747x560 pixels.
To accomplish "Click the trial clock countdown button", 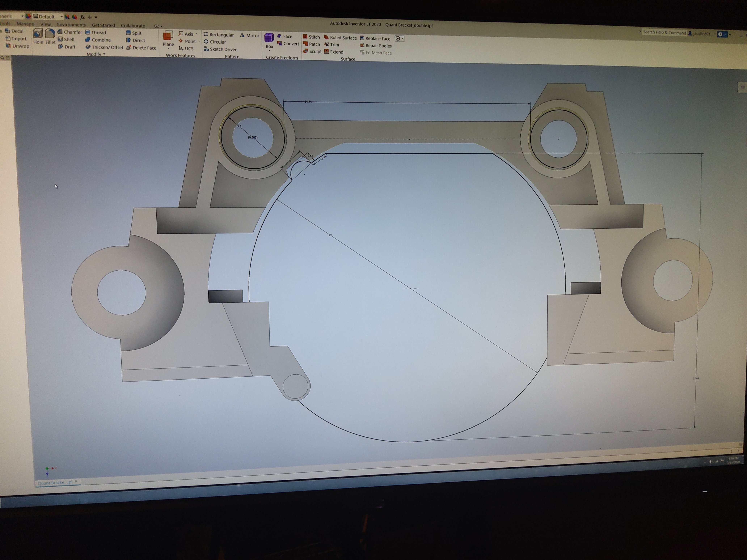I will point(722,34).
